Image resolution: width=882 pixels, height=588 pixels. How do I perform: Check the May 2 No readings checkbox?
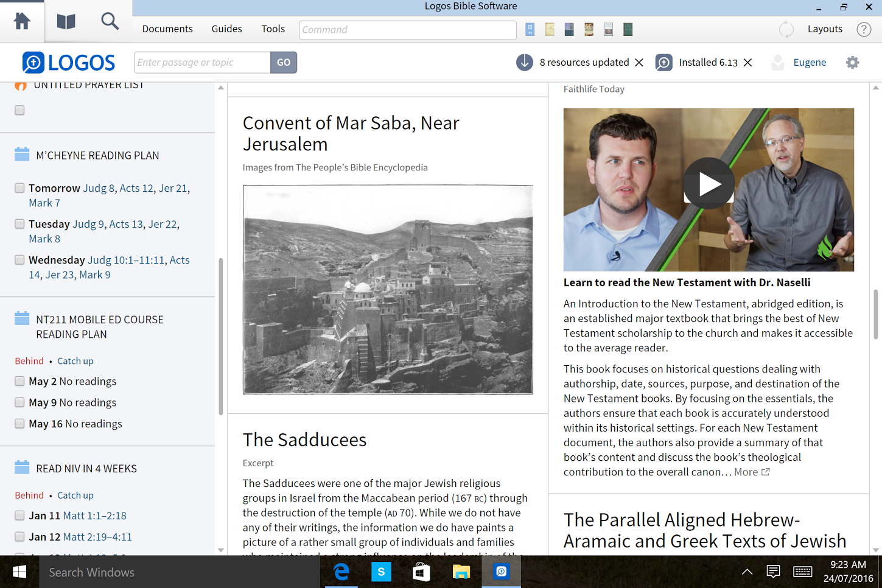(19, 381)
